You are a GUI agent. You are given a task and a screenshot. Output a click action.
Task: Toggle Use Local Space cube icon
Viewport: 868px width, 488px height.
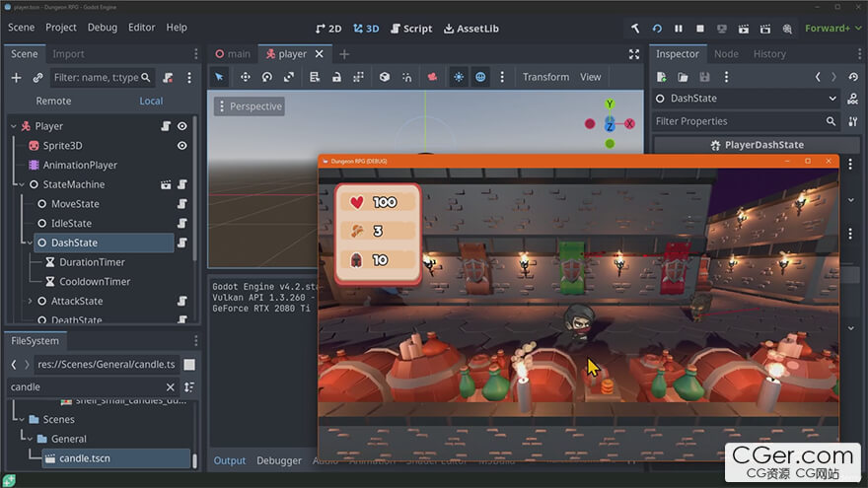coord(384,77)
